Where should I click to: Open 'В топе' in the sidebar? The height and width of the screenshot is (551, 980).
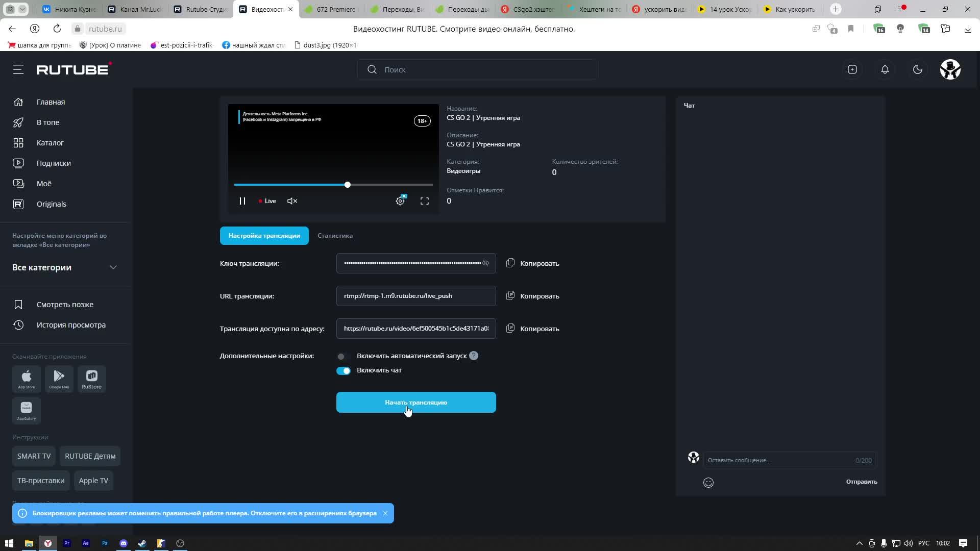click(48, 122)
